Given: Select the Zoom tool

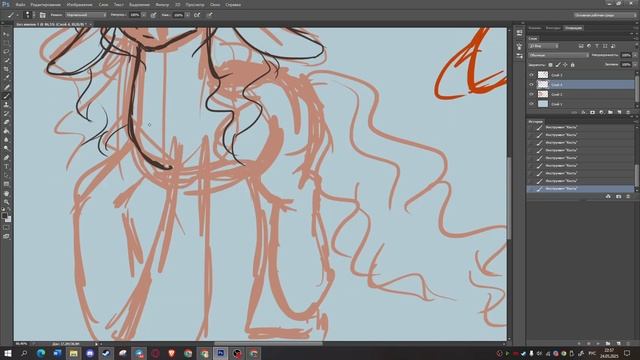Looking at the screenshot, I should click(x=6, y=202).
